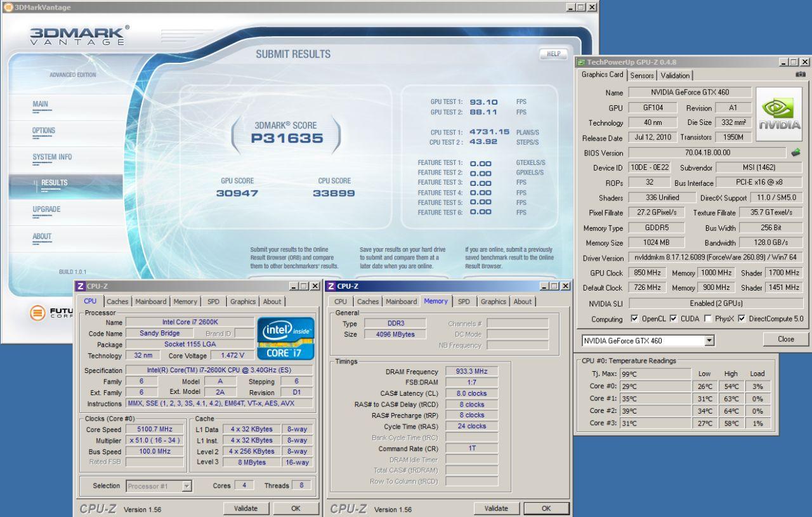Toggle the OpenCL checkbox in GPU-Z
The height and width of the screenshot is (517, 812).
point(634,318)
